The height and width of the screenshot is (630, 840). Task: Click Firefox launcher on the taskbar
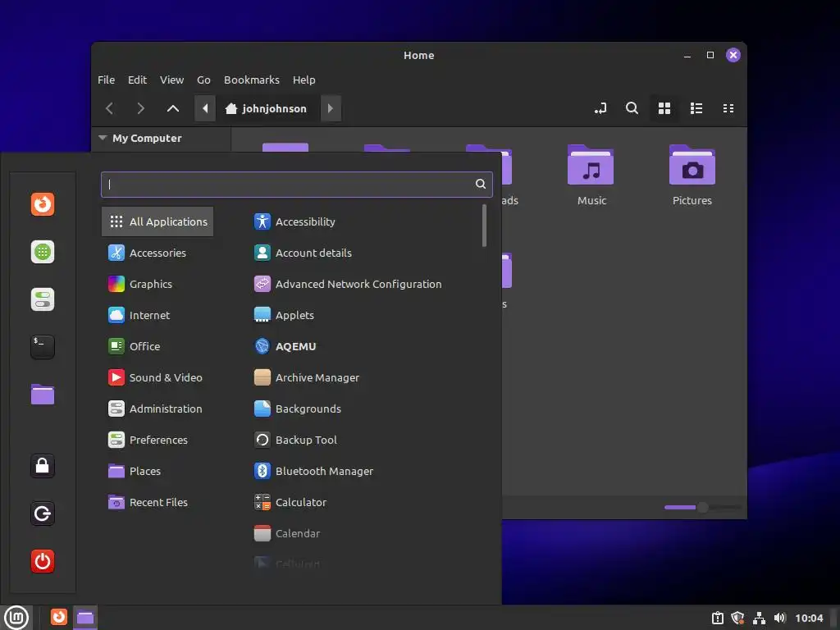(x=59, y=617)
